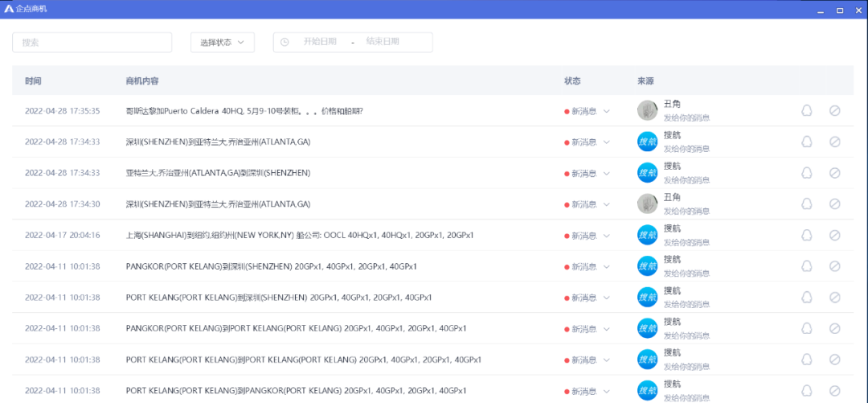Click the calendar clock icon in date filter

click(285, 42)
